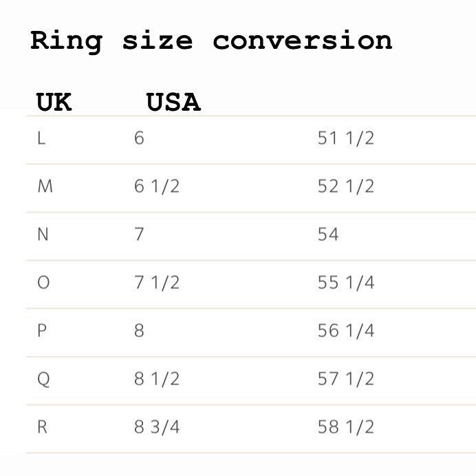Click the 58 1/2 measurement
The image size is (476, 476).
tap(345, 427)
